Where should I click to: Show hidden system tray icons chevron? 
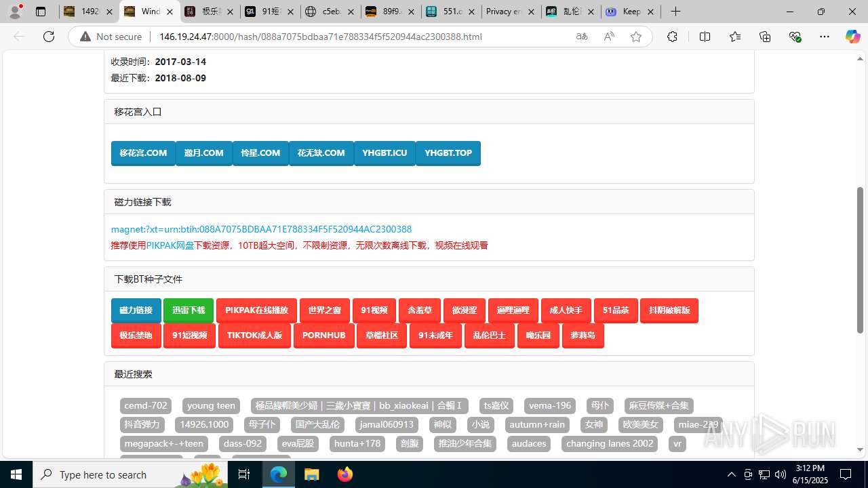[731, 474]
